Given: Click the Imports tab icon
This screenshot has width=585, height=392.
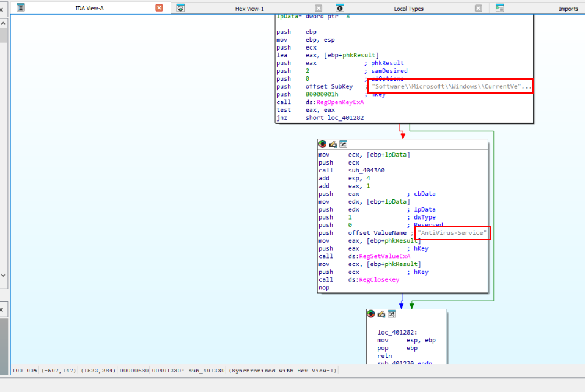Looking at the screenshot, I should point(500,8).
